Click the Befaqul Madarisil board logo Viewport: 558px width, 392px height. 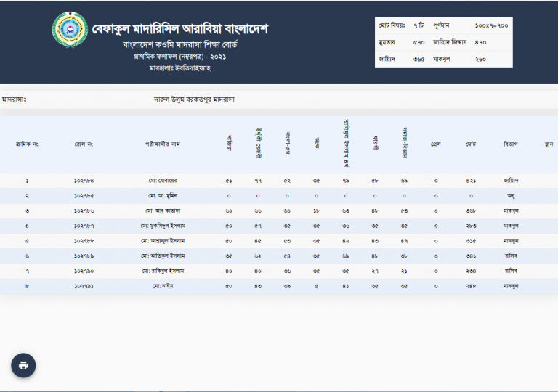(70, 30)
